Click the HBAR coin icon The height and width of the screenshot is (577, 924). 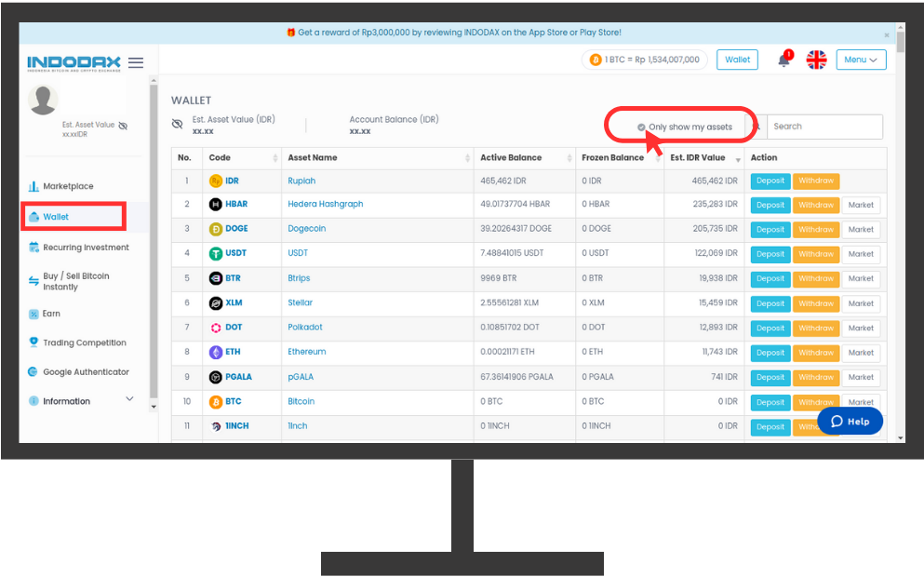pos(216,205)
